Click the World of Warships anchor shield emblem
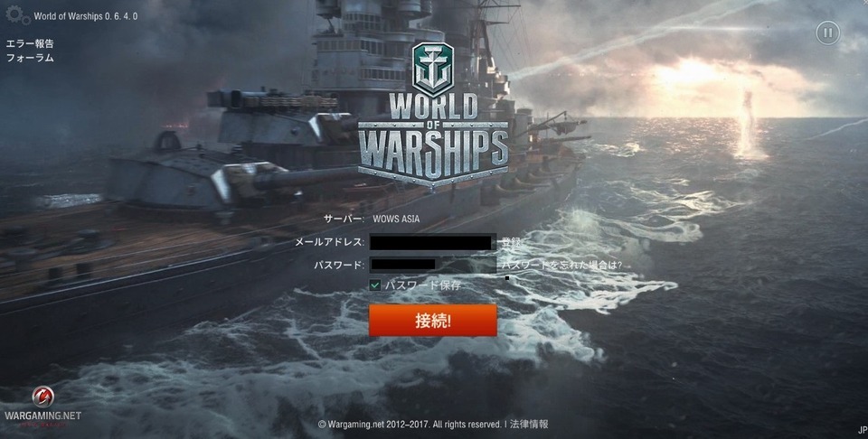The height and width of the screenshot is (439, 868). coord(432,70)
